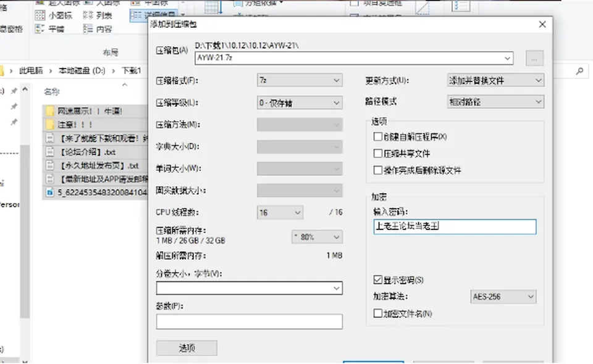The width and height of the screenshot is (593, 364).
Task: Choose the 内容 layout in Explorer
Action: 98,29
